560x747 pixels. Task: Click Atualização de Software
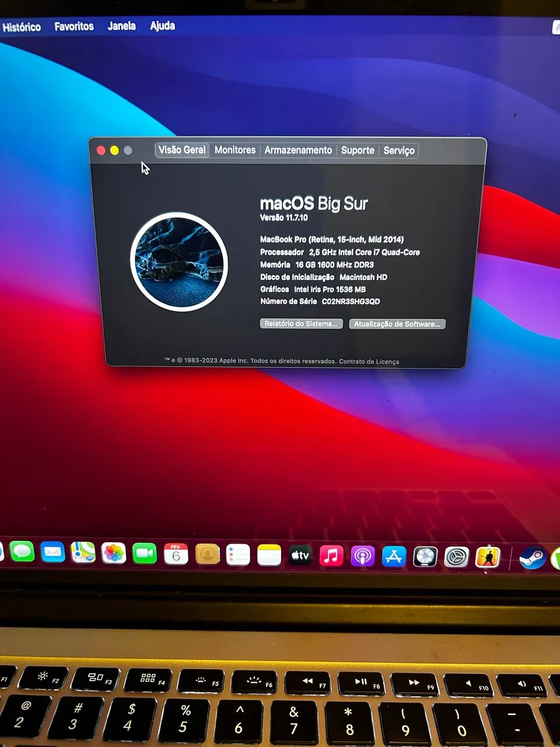click(397, 323)
